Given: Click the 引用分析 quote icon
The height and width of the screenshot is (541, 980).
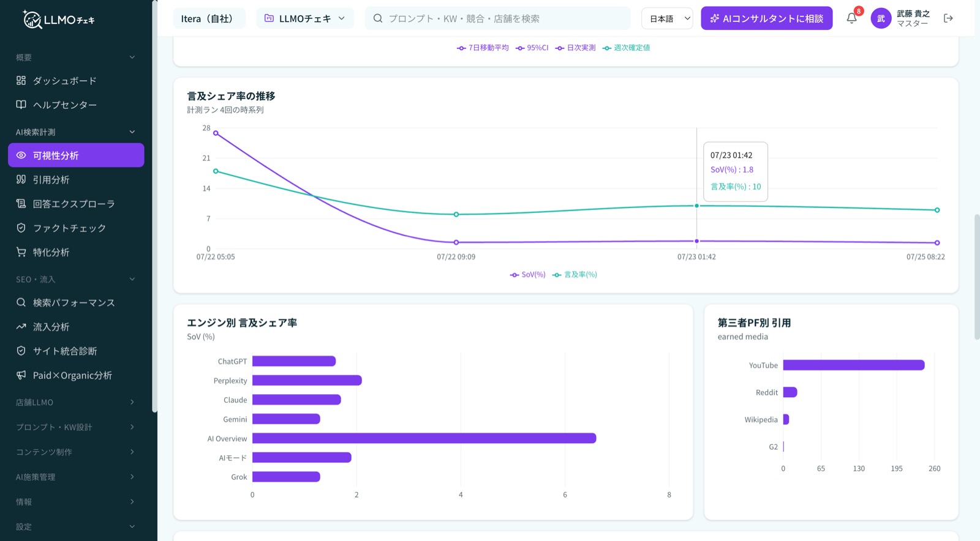Looking at the screenshot, I should point(21,179).
